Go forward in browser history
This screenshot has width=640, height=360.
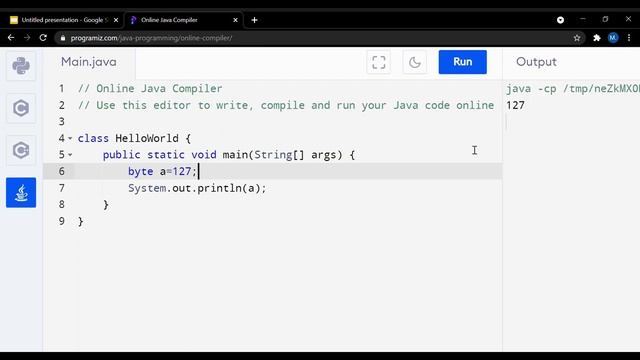(x=27, y=38)
